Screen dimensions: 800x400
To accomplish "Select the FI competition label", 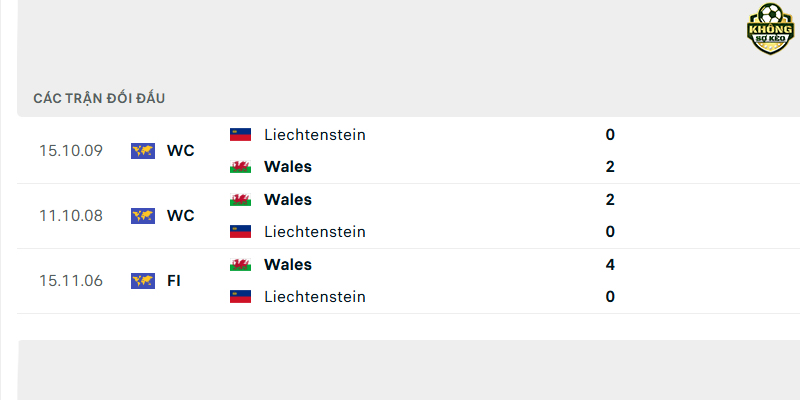I will click(x=174, y=281).
